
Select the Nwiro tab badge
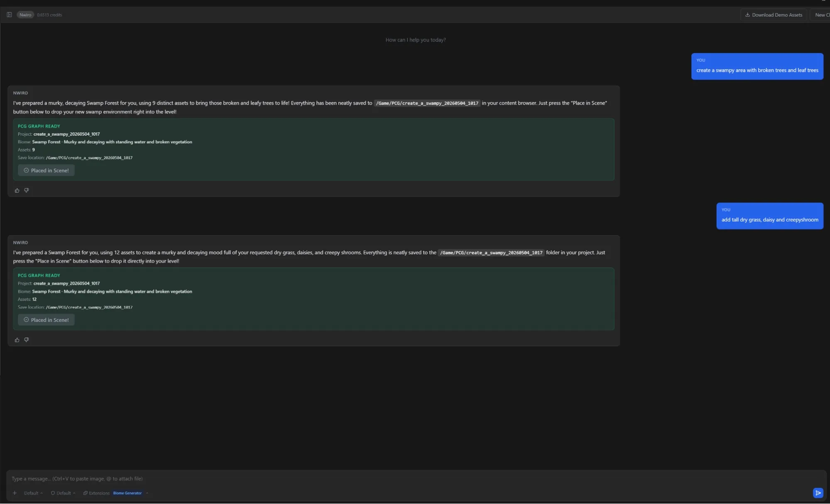click(x=25, y=15)
